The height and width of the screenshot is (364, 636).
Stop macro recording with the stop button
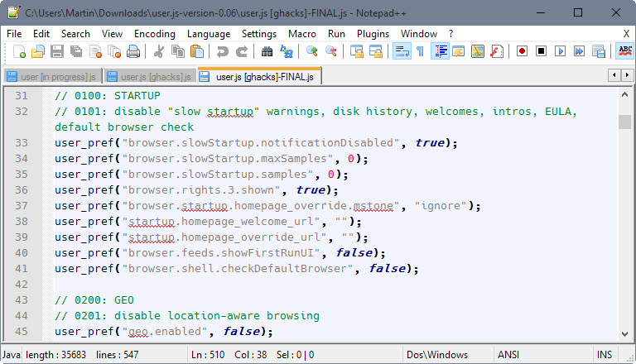[541, 51]
